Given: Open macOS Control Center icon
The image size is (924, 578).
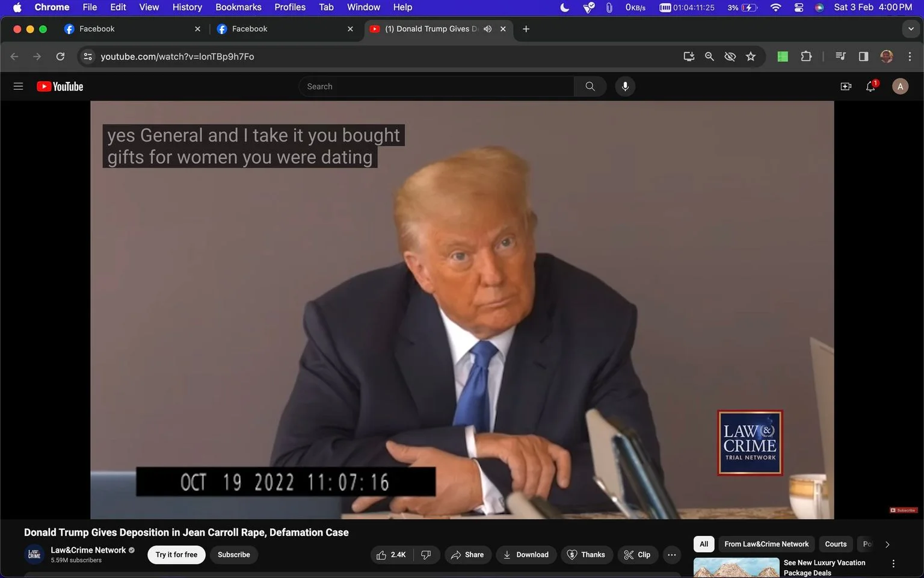Looking at the screenshot, I should 799,7.
